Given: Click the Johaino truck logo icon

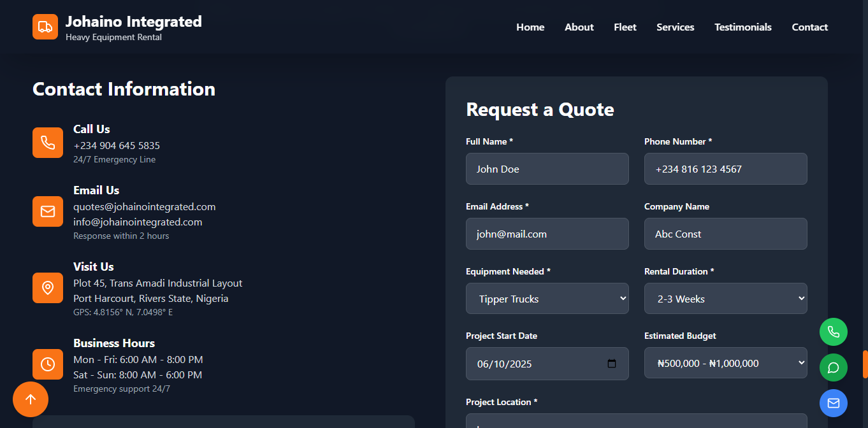Looking at the screenshot, I should [45, 27].
